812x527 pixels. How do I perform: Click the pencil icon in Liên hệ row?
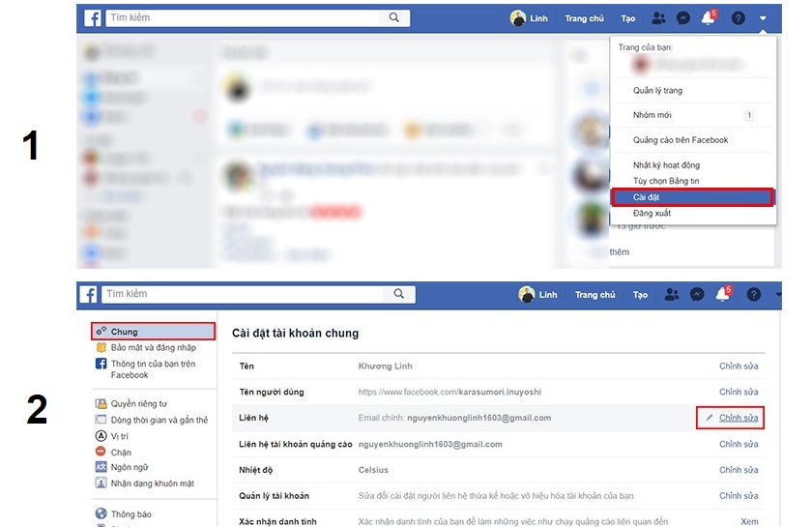[x=709, y=418]
